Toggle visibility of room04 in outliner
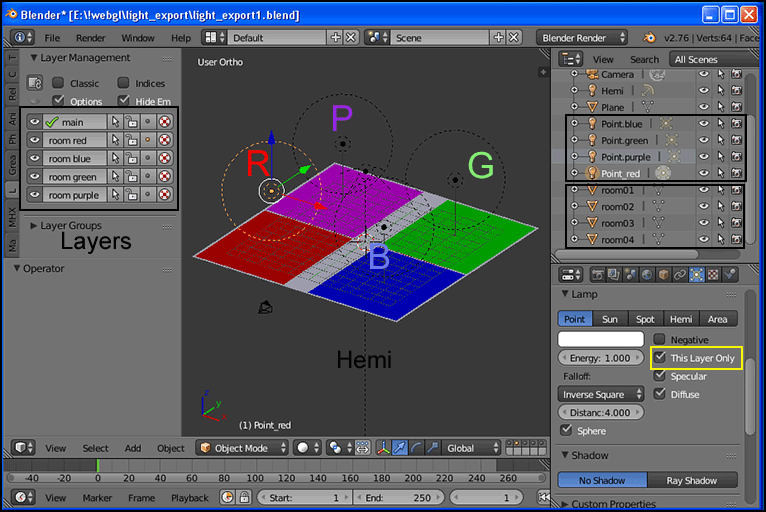 (704, 239)
